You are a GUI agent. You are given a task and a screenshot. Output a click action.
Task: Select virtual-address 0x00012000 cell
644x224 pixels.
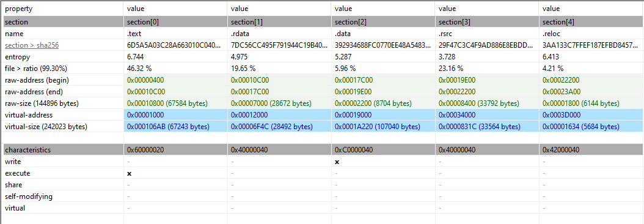279,115
